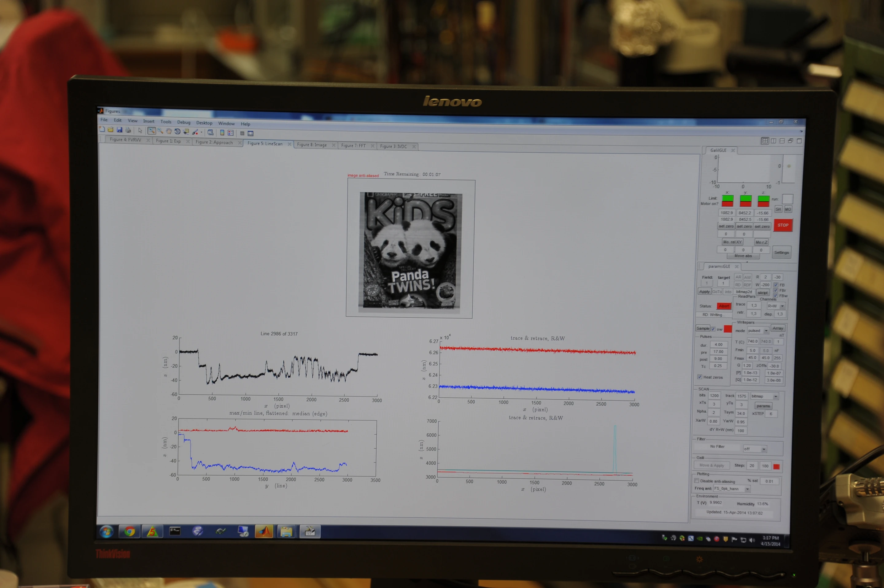This screenshot has height=588, width=884.
Task: Open file explorer folder from taskbar
Action: click(287, 532)
